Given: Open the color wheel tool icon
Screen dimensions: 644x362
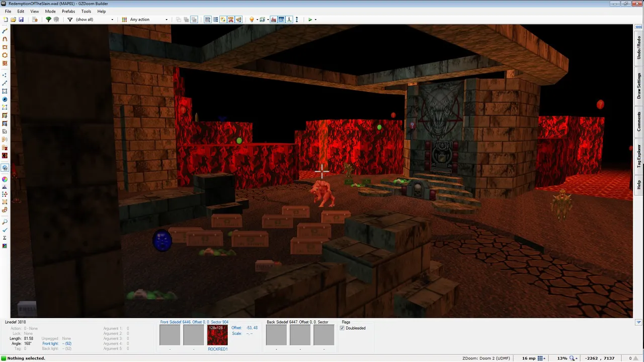Looking at the screenshot, I should [5, 179].
